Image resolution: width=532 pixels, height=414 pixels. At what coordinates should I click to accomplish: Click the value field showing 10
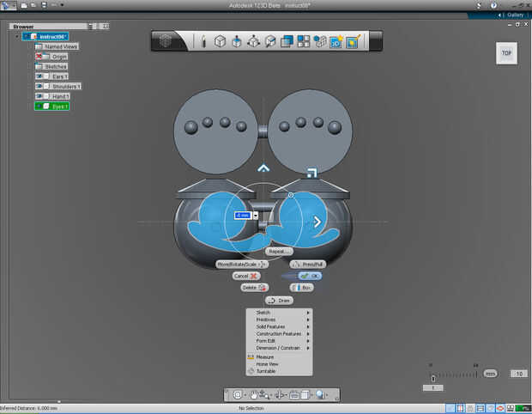[x=519, y=374]
